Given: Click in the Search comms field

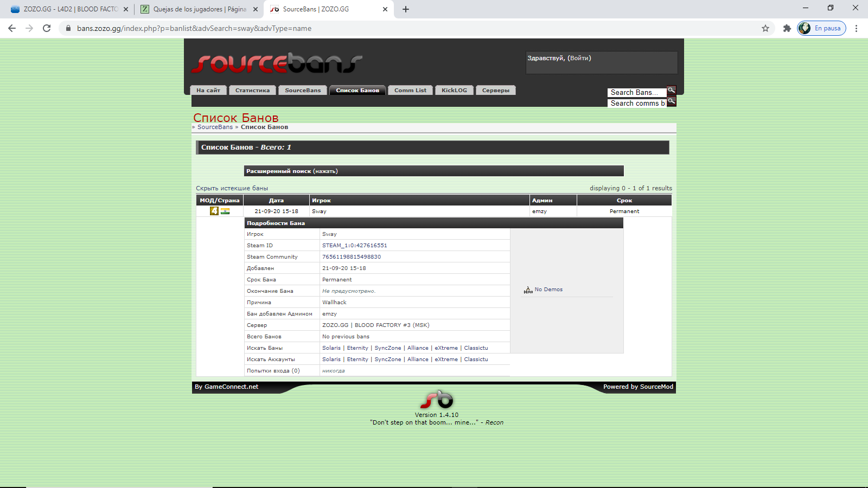Looking at the screenshot, I should click(637, 103).
